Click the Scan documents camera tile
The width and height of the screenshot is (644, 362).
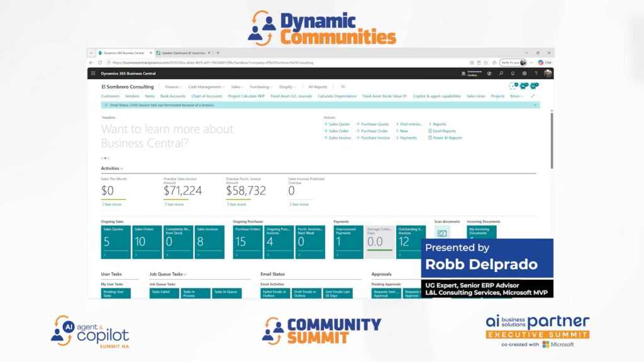point(442,233)
